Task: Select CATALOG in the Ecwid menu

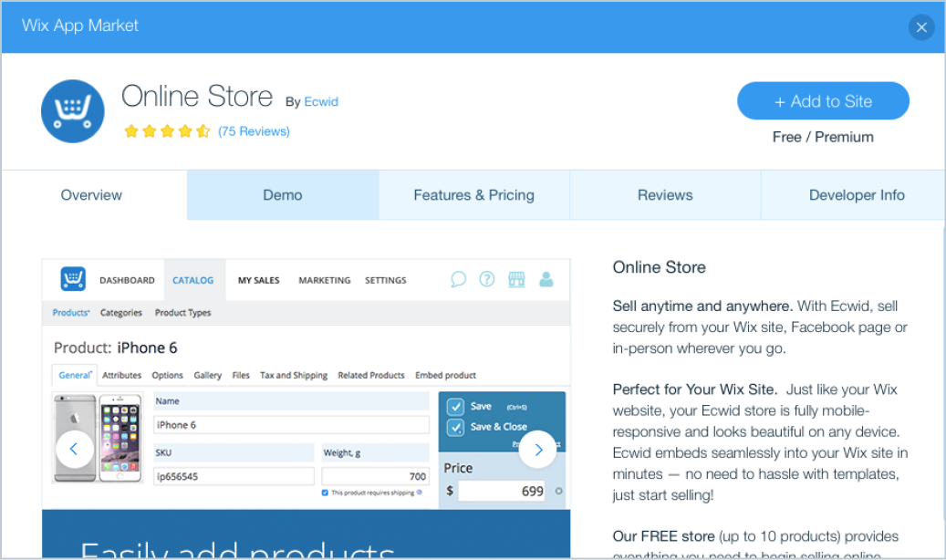Action: click(x=193, y=280)
